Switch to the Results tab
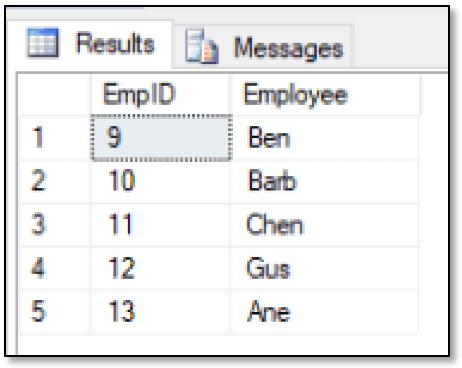Image resolution: width=462 pixels, height=368 pixels. click(x=90, y=43)
